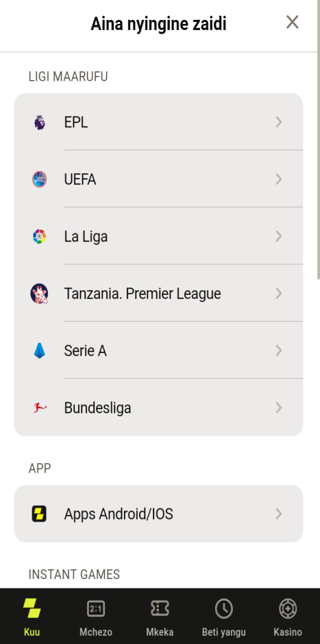Expand the Serie A row chevron
320x644 pixels.
279,350
